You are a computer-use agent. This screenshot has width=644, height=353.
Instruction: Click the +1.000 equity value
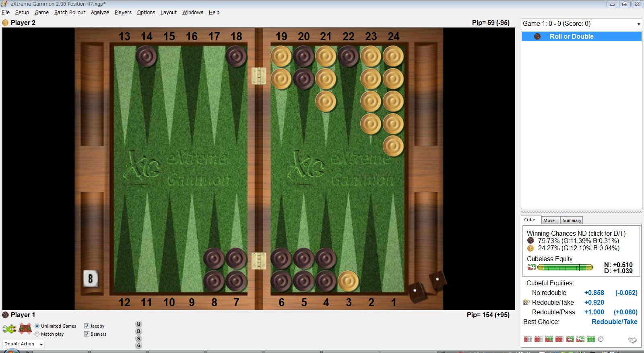coord(594,312)
